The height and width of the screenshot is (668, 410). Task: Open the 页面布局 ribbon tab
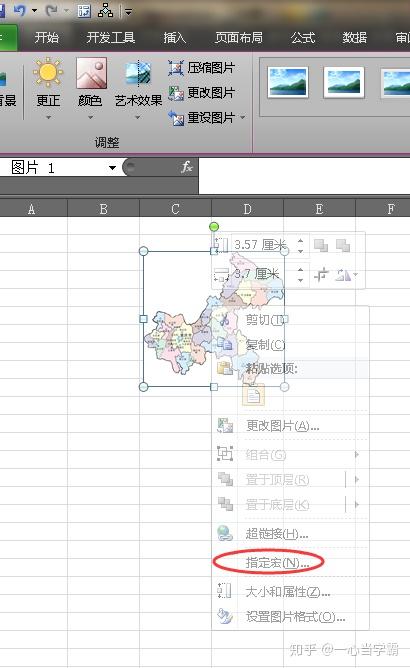239,38
